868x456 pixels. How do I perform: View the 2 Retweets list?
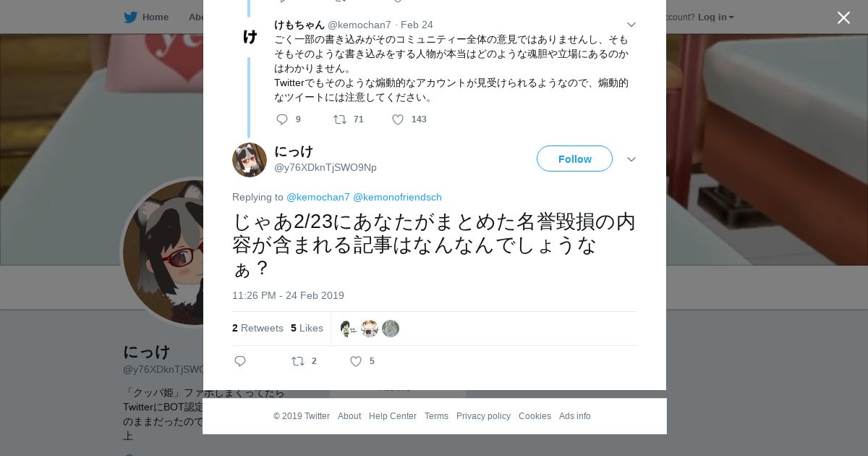click(258, 328)
